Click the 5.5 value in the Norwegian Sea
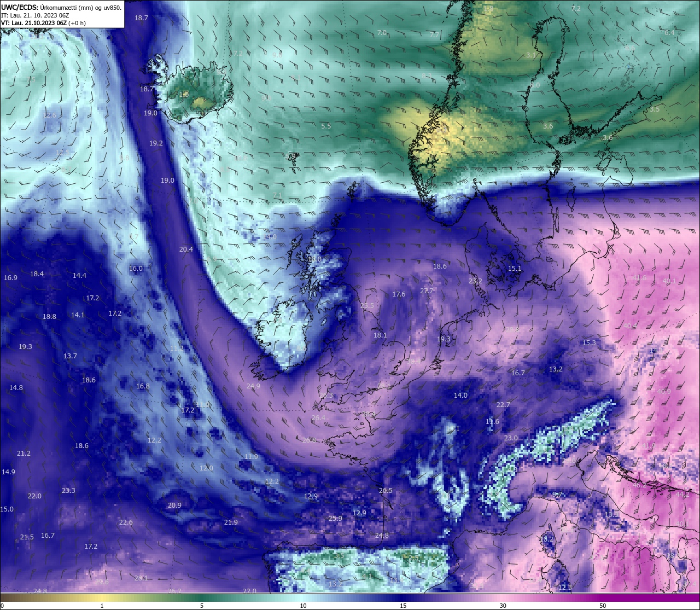The image size is (700, 610). [x=326, y=126]
